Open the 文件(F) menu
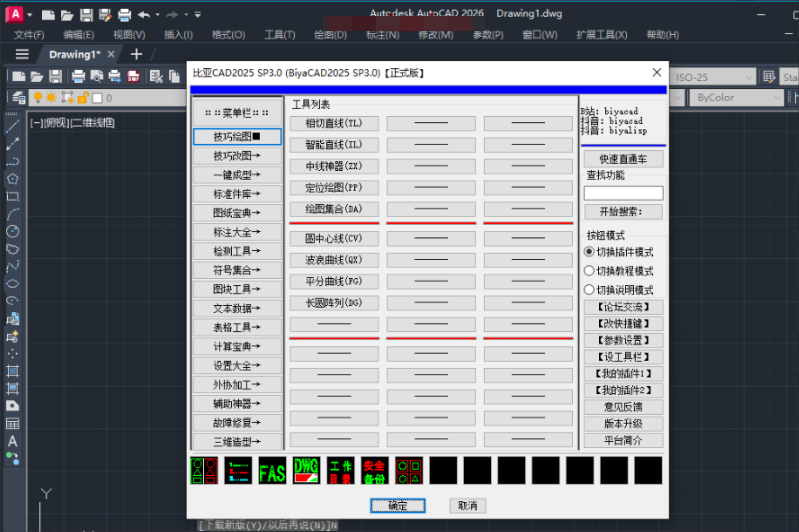Viewport: 799px width, 532px height. pos(29,35)
